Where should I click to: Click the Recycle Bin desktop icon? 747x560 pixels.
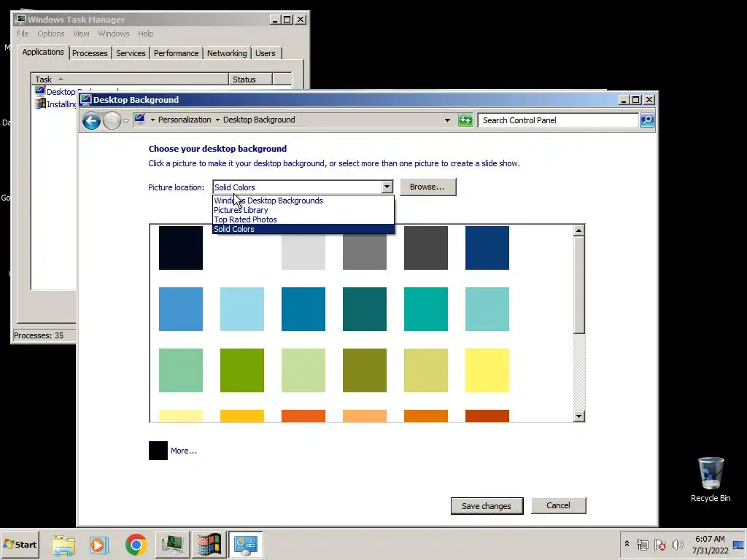711,479
